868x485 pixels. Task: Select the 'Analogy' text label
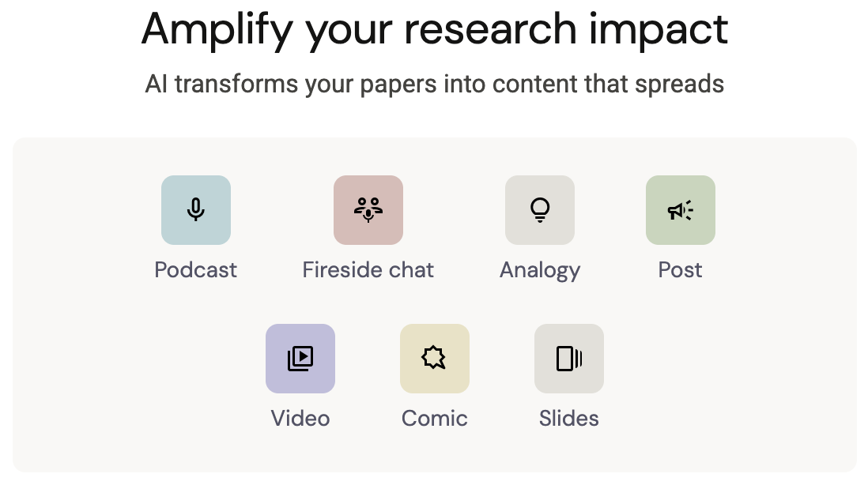[x=540, y=270]
